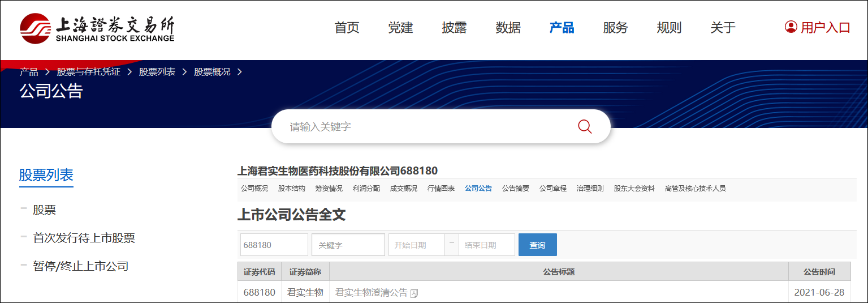Screen dimensions: 868x303
Task: Open the 关于 menu
Action: [x=723, y=28]
